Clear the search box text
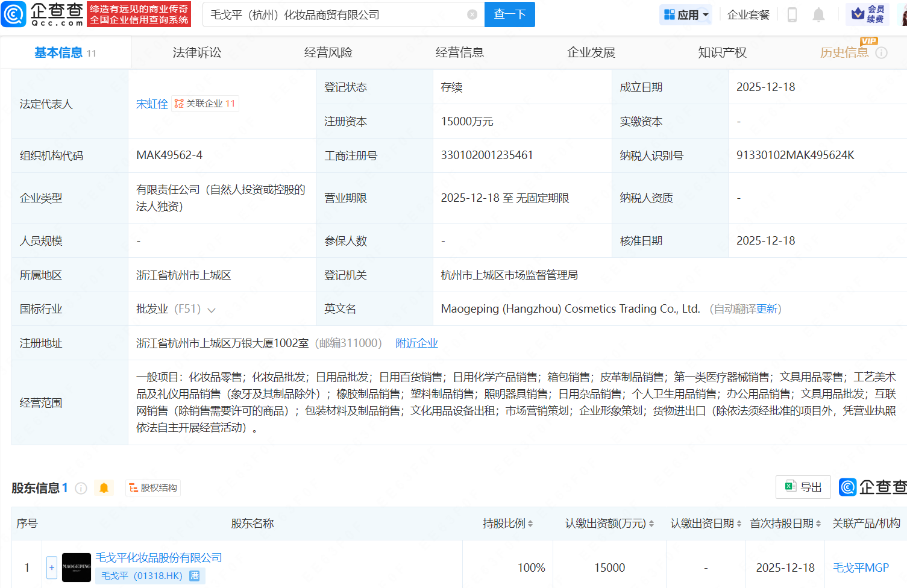This screenshot has height=588, width=907. pos(472,14)
